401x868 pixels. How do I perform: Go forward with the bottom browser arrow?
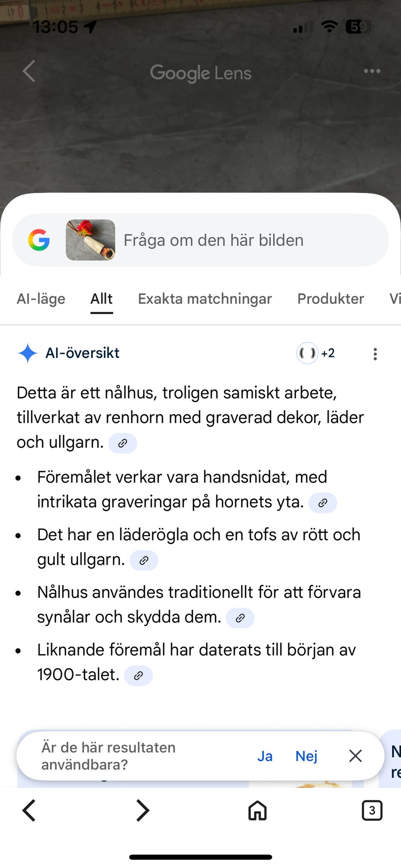pyautogui.click(x=143, y=811)
